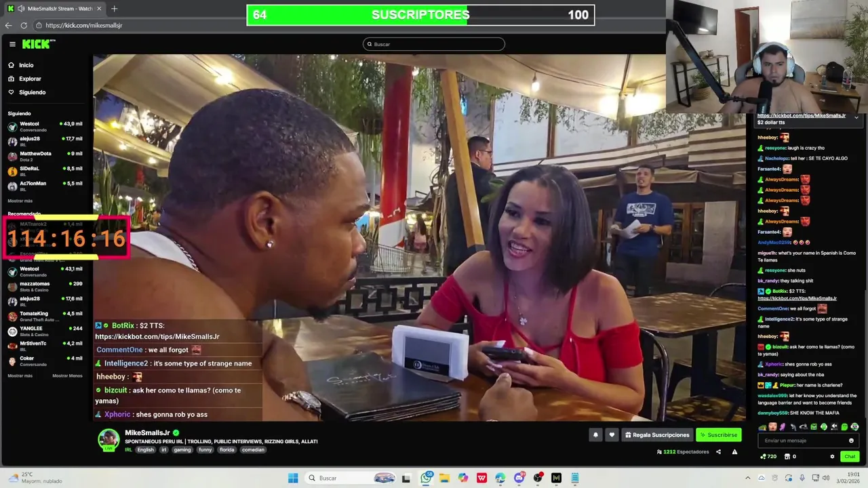Click Regala Suscripciones button
Viewport: 868px width, 488px height.
tap(657, 435)
